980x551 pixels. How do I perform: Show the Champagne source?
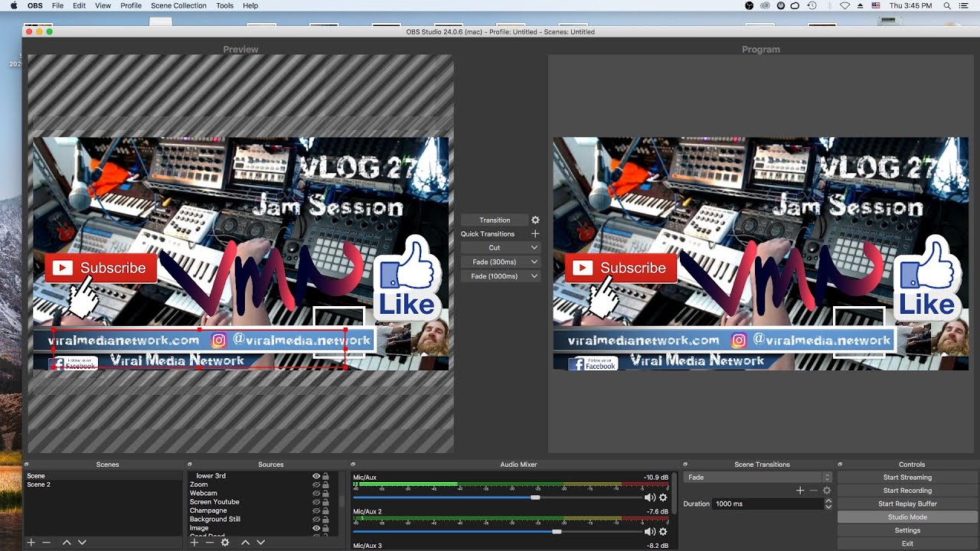click(315, 510)
